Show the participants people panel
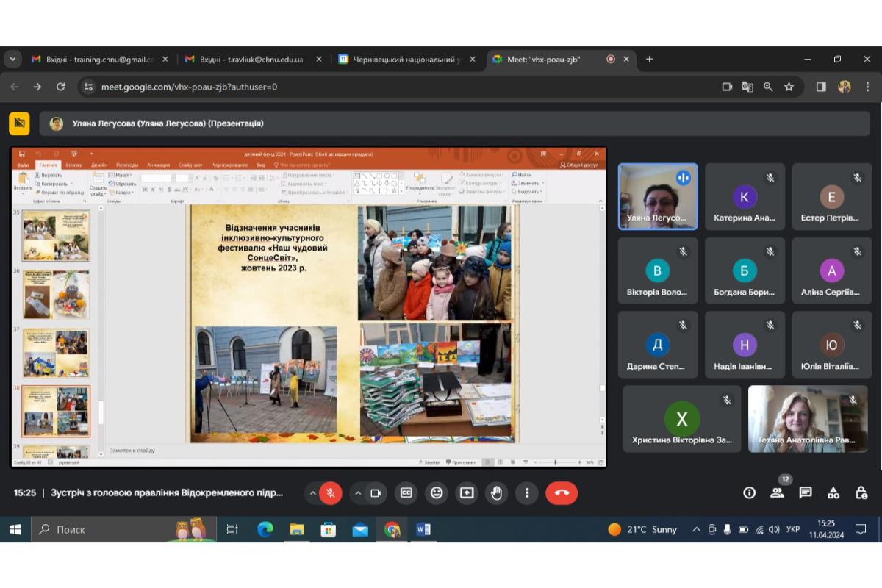This screenshot has width=882, height=588. click(777, 493)
